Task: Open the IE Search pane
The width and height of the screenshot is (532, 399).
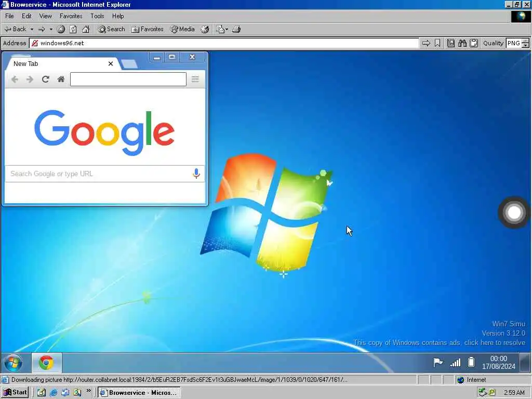Action: click(112, 29)
